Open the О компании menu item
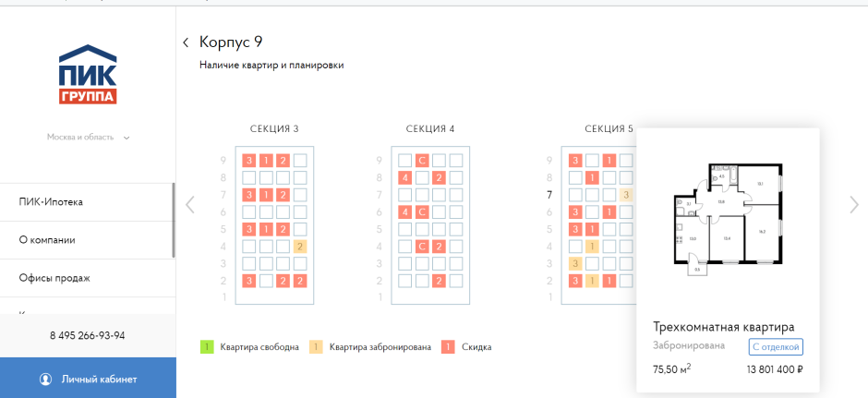 pyautogui.click(x=47, y=239)
